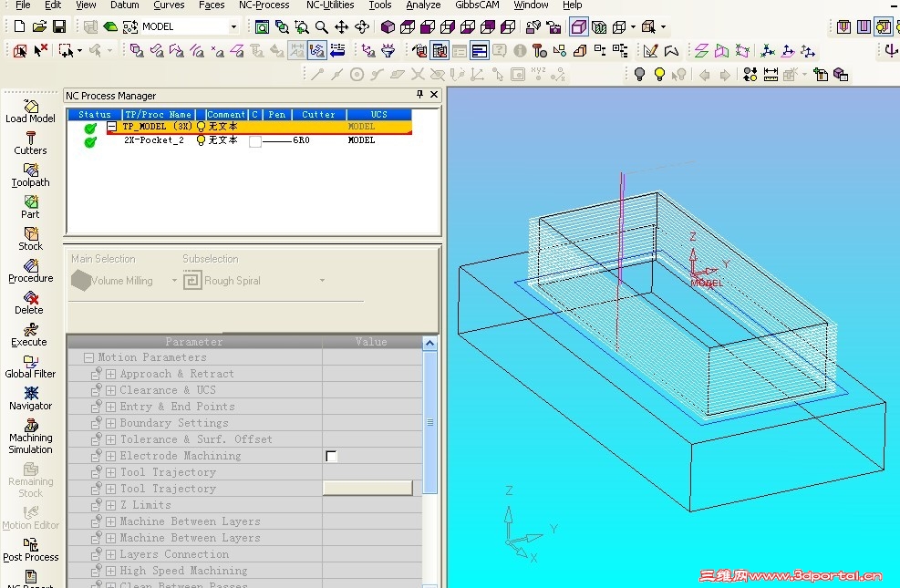Click the Stock sidebar icon
This screenshot has width=900, height=588.
(x=30, y=240)
